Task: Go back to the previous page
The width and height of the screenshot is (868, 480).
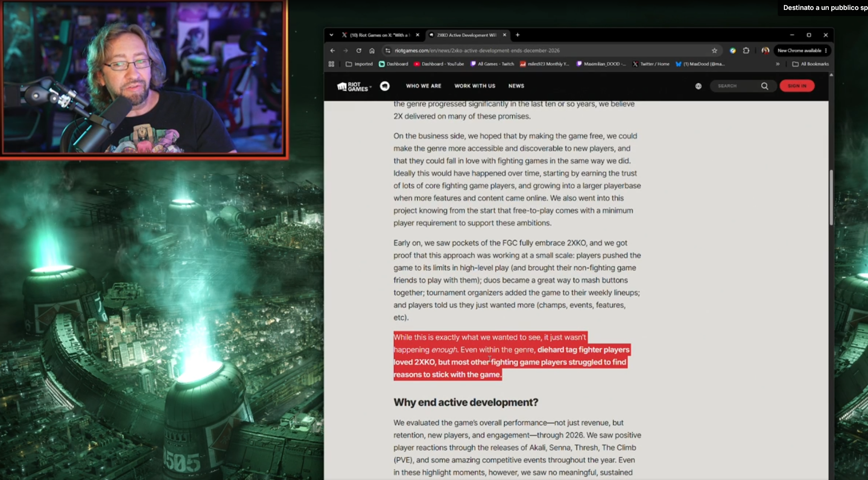Action: click(333, 51)
